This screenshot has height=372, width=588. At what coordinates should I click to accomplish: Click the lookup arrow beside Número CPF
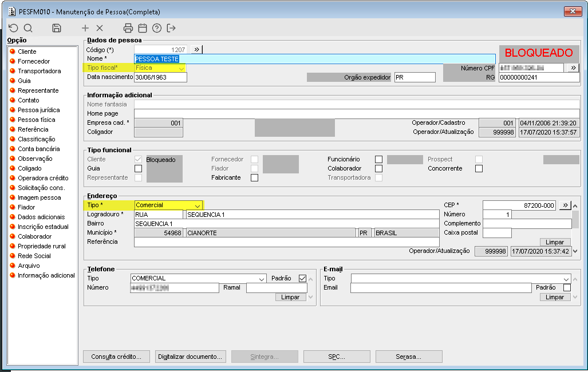click(x=573, y=68)
